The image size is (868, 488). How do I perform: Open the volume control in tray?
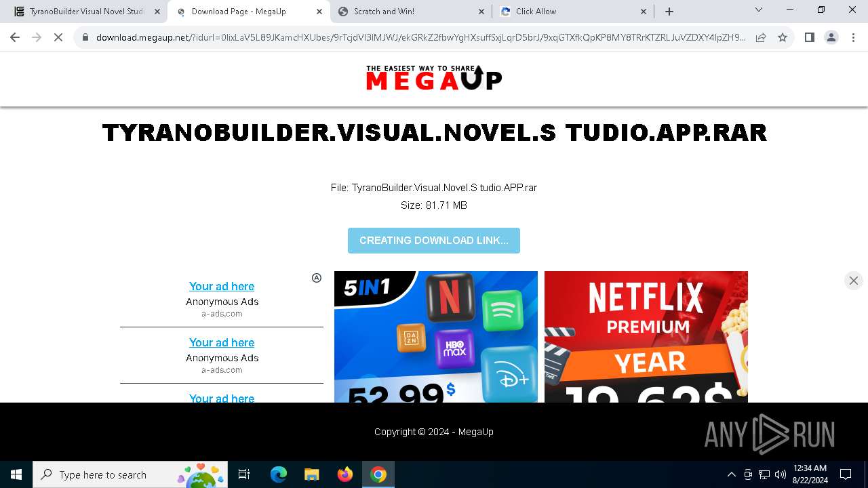780,474
